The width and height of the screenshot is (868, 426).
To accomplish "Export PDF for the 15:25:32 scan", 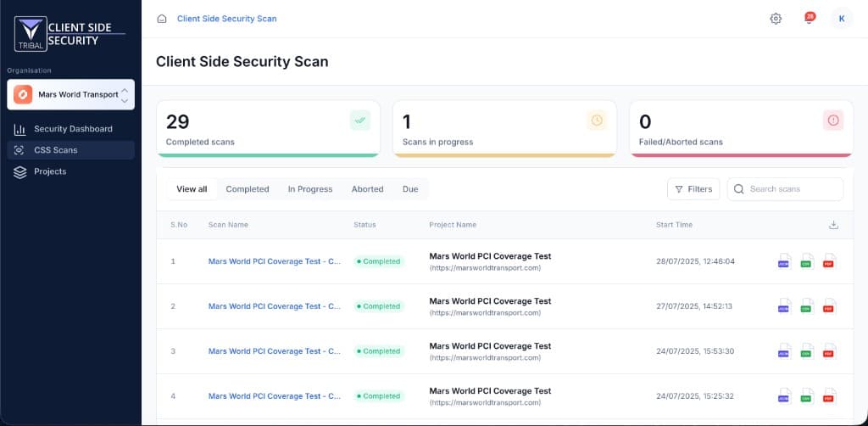I will pyautogui.click(x=829, y=396).
